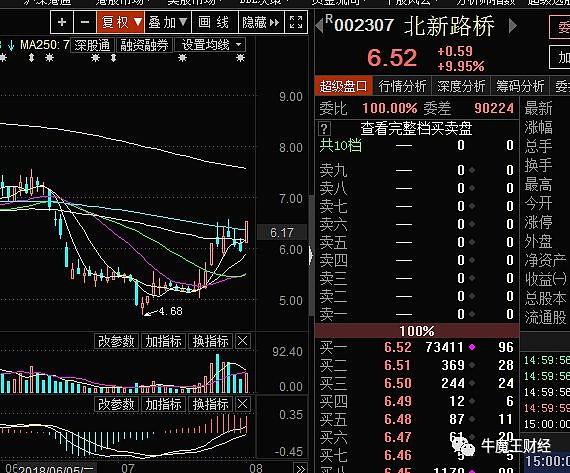Open 查看完整档买卖盘 link
The width and height of the screenshot is (570, 473).
[x=416, y=128]
